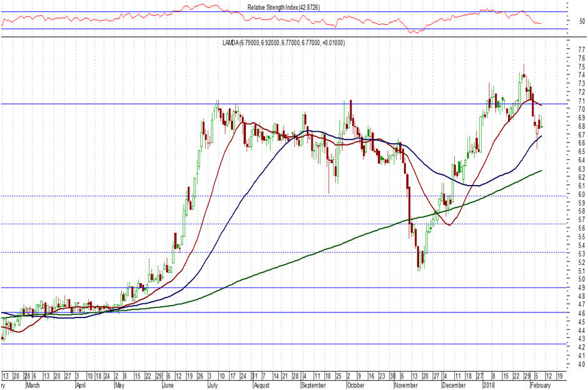Select the 4.7 price axis label

pos(582,304)
